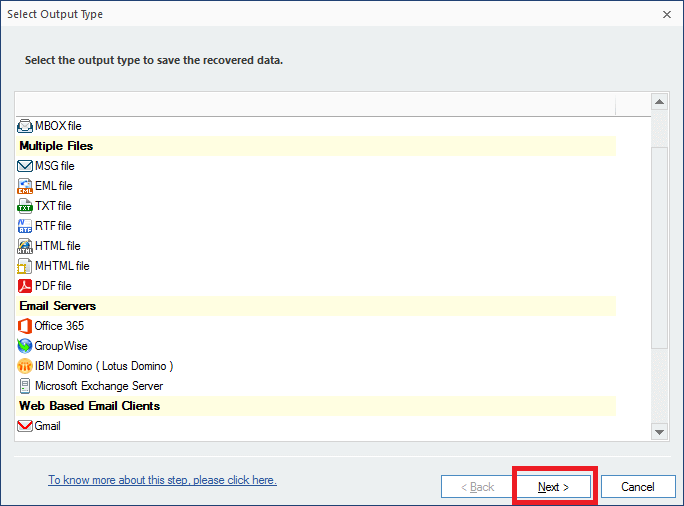684x506 pixels.
Task: Open the 'To know more about this step' link
Action: (x=162, y=480)
